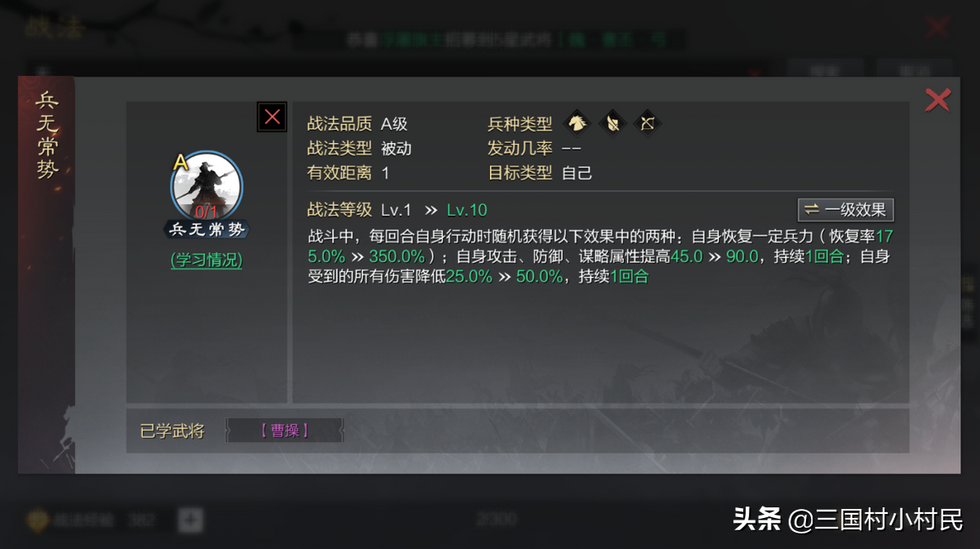This screenshot has width=980, height=549.
Task: Toggle the 一级效果 level effect view
Action: point(846,210)
